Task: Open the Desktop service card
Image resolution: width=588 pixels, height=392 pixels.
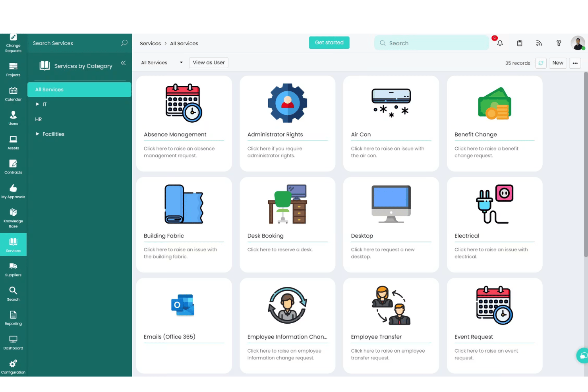Action: pos(391,225)
